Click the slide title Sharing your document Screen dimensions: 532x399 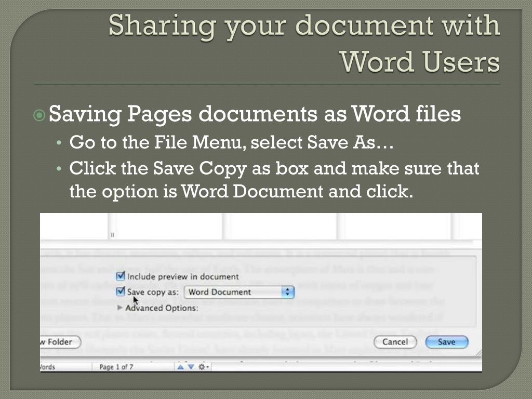pyautogui.click(x=304, y=43)
